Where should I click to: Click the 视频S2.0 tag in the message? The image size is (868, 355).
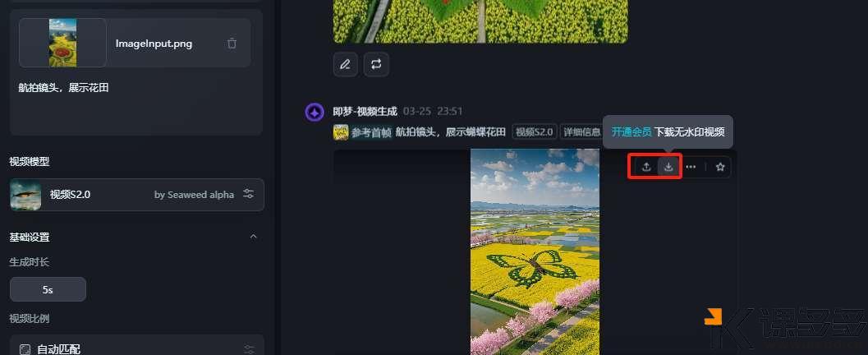(535, 131)
